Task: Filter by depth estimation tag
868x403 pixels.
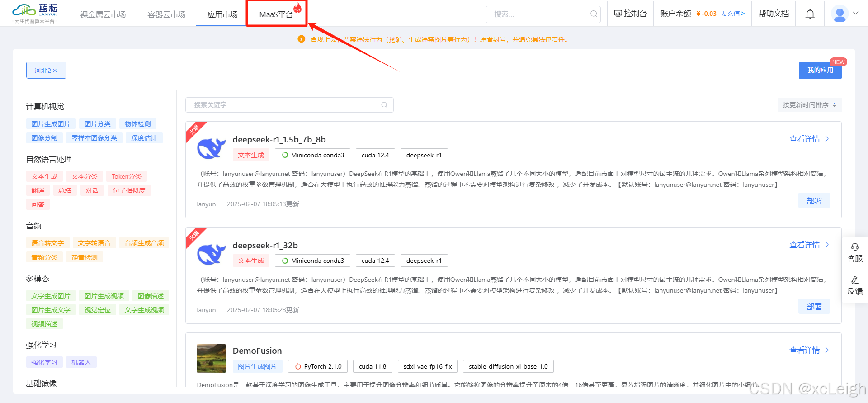Action: 144,138
